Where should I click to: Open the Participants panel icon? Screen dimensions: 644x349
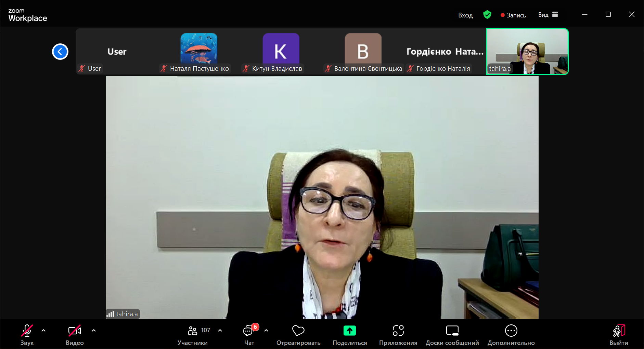(x=193, y=331)
